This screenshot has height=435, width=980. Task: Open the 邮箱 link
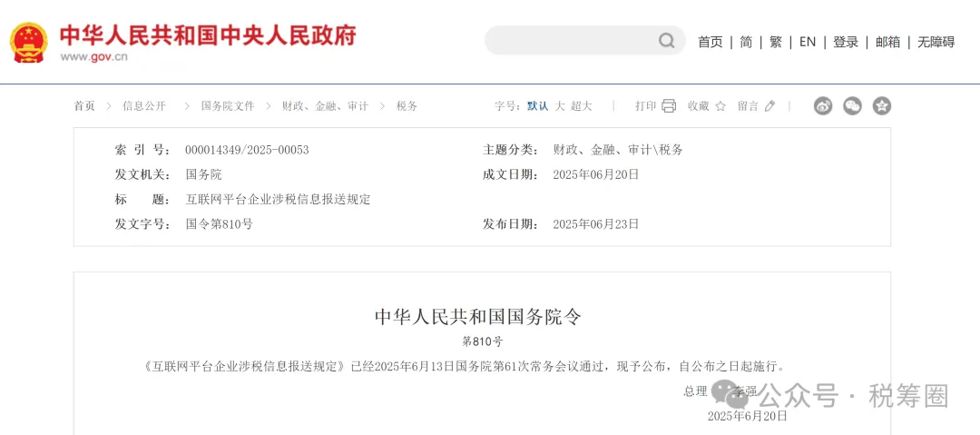pos(887,42)
